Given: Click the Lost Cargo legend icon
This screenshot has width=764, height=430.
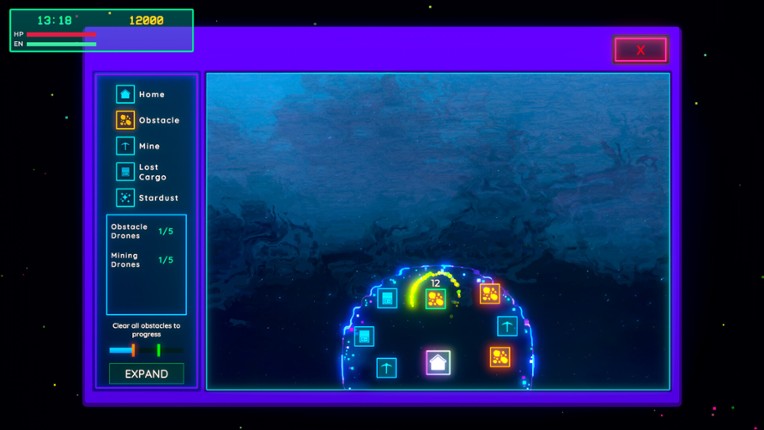Looking at the screenshot, I should [x=125, y=171].
